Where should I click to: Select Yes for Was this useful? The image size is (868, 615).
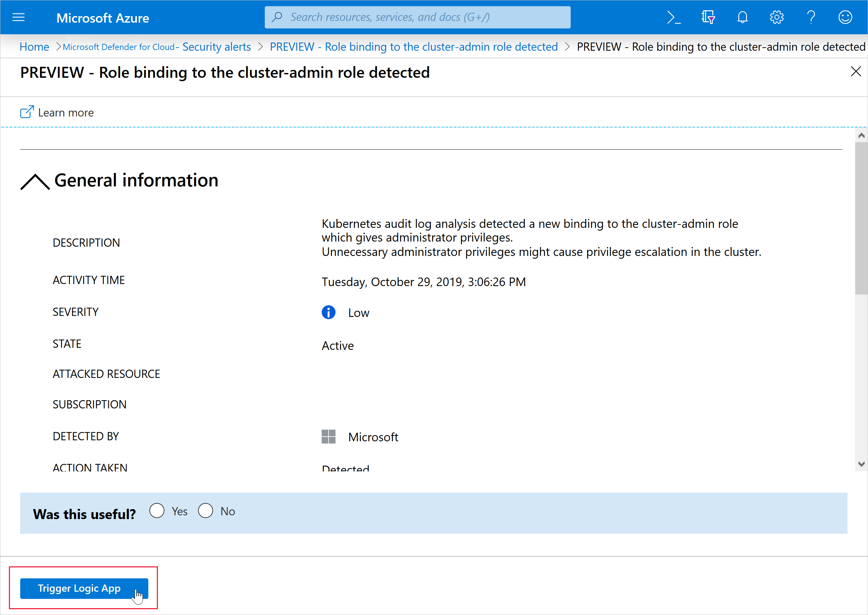click(157, 511)
